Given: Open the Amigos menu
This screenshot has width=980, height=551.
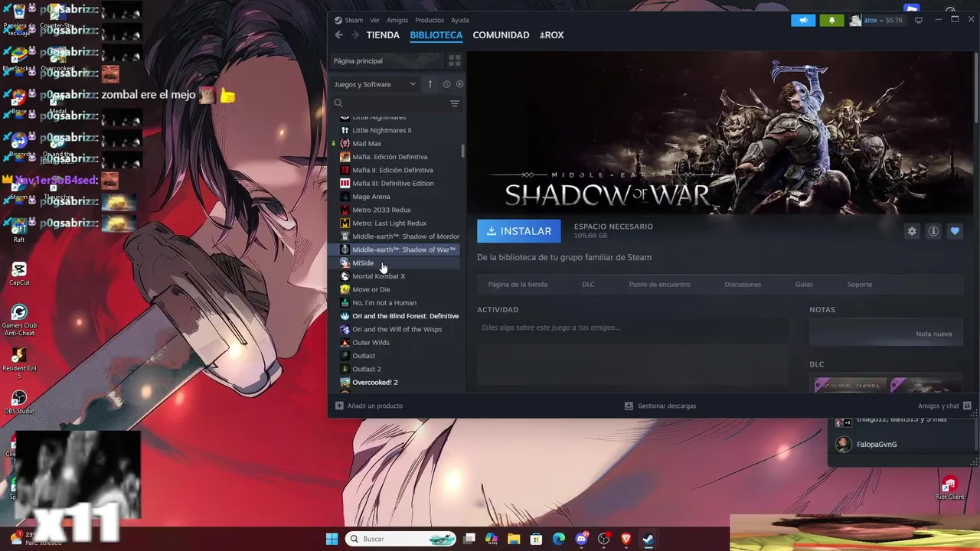Looking at the screenshot, I should pyautogui.click(x=397, y=20).
